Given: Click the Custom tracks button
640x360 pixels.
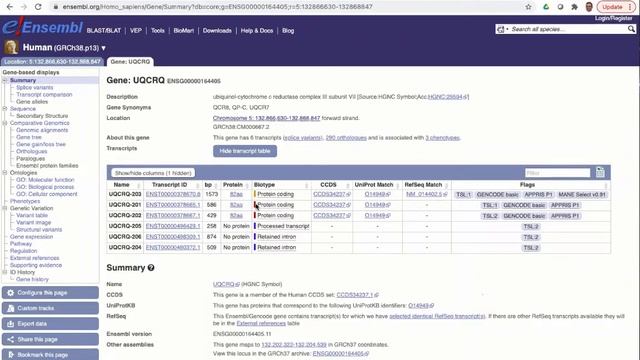Looking at the screenshot, I should pos(50,308).
